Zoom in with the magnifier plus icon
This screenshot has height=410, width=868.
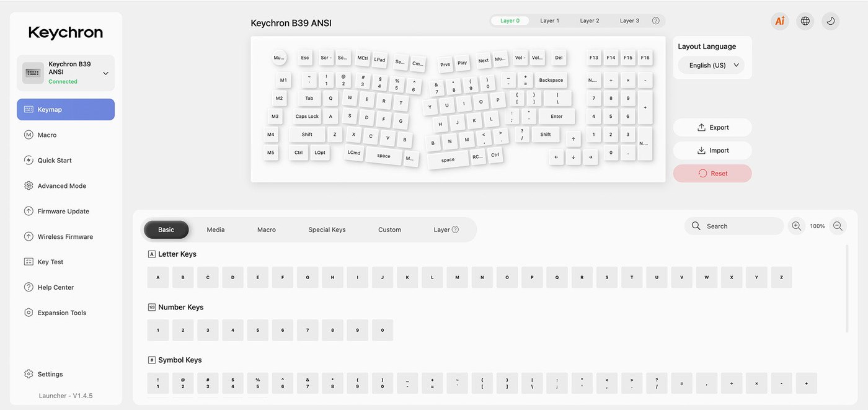click(797, 226)
